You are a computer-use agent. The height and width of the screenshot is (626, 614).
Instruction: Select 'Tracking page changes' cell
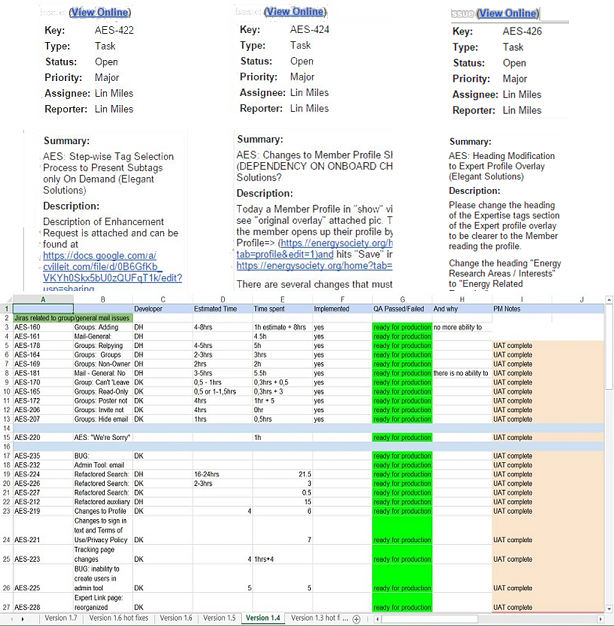tap(103, 555)
